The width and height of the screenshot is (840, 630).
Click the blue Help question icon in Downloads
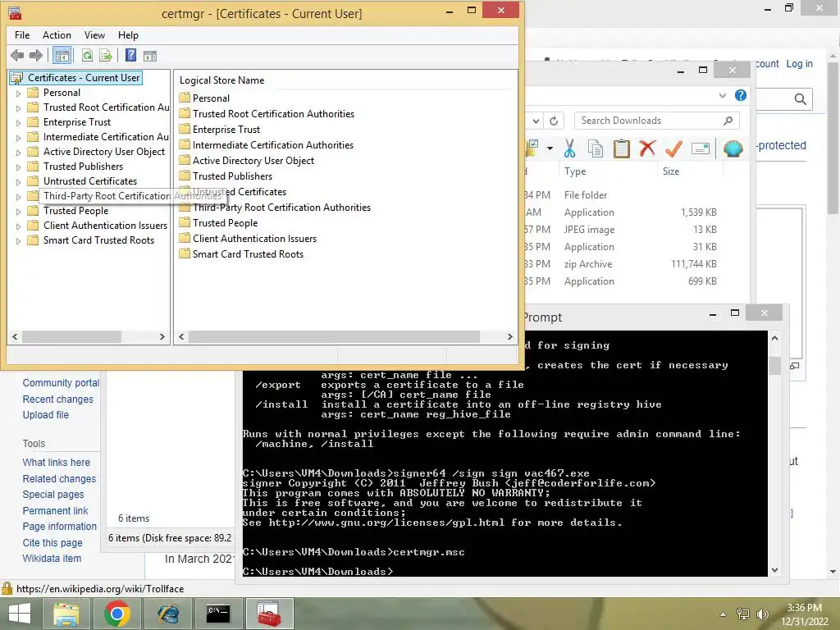point(741,95)
